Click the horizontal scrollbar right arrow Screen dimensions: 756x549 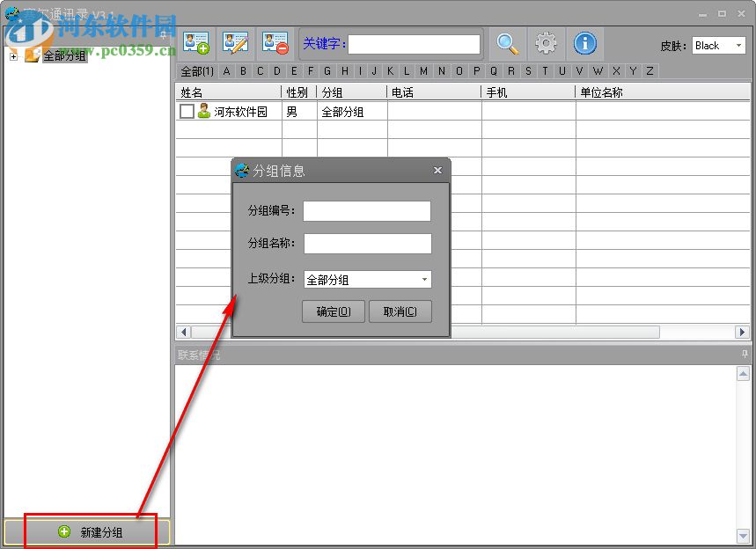[743, 333]
